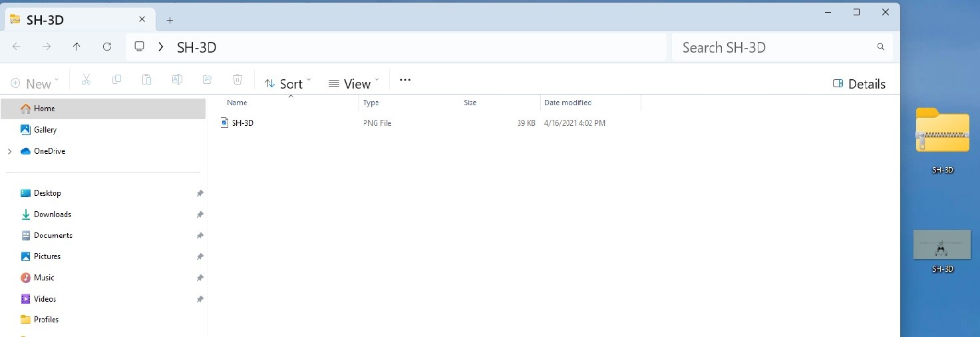Add a new tab with plus button
Viewport: 980px width, 337px height.
pyautogui.click(x=170, y=20)
